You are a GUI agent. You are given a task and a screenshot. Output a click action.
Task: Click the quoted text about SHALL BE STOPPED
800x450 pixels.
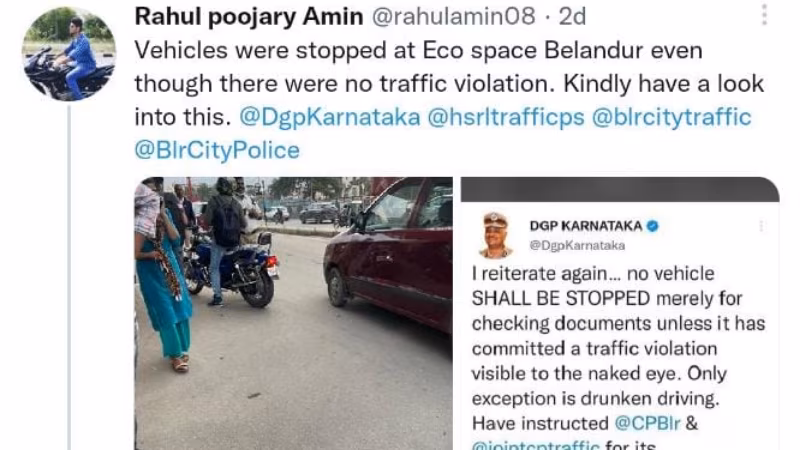tap(618, 348)
